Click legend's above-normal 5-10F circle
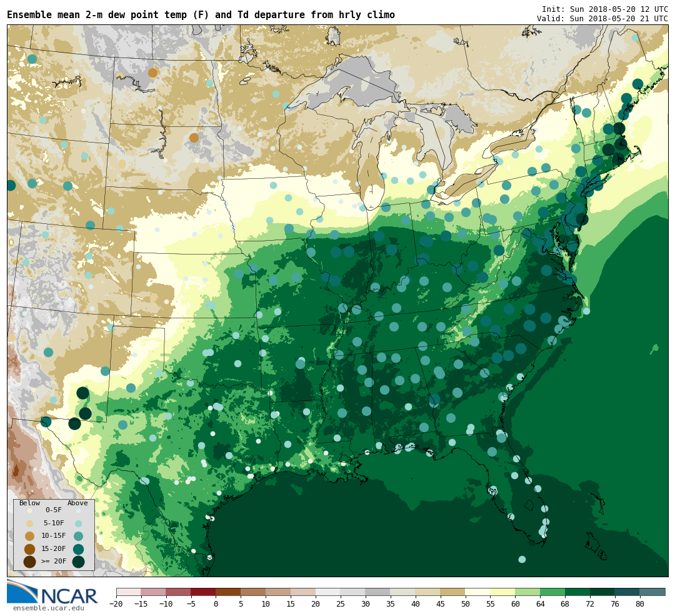675x616 pixels. pos(78,523)
